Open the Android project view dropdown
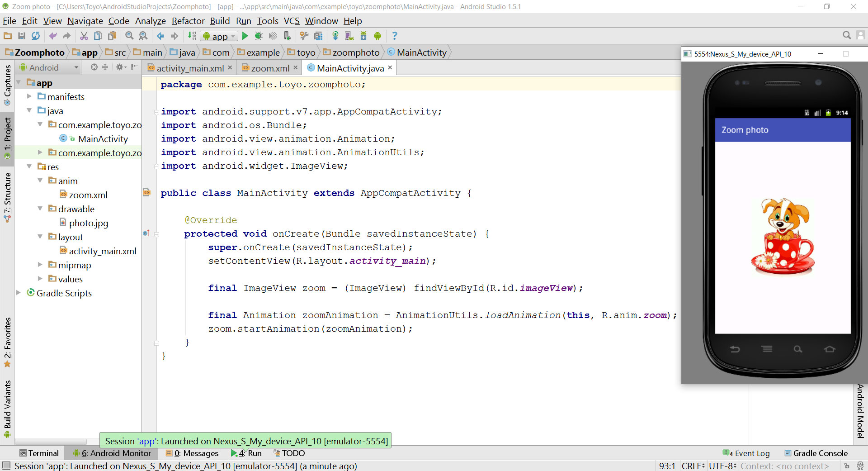 pos(48,67)
